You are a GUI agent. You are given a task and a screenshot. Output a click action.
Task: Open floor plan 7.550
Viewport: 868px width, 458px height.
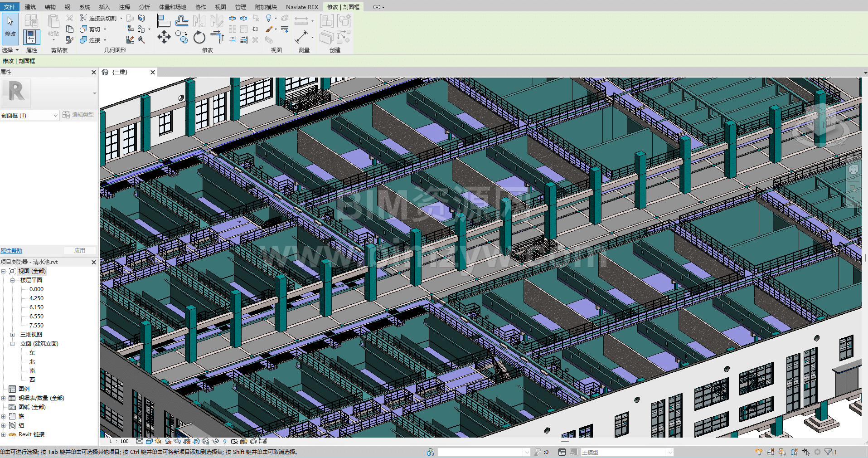(36, 326)
